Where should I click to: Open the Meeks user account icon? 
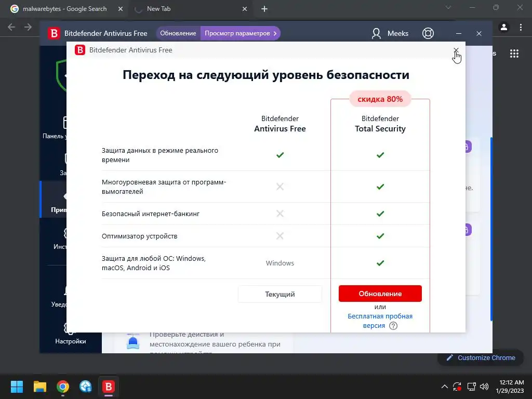coord(376,33)
